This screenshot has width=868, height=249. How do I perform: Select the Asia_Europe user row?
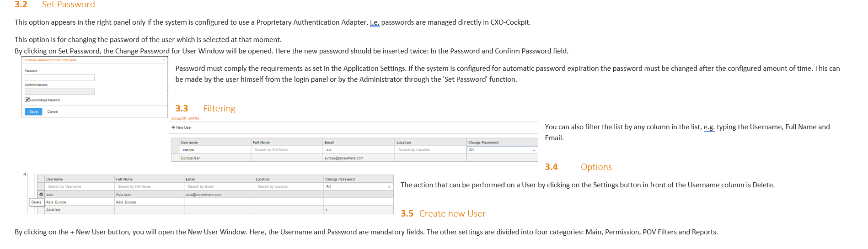pyautogui.click(x=215, y=202)
